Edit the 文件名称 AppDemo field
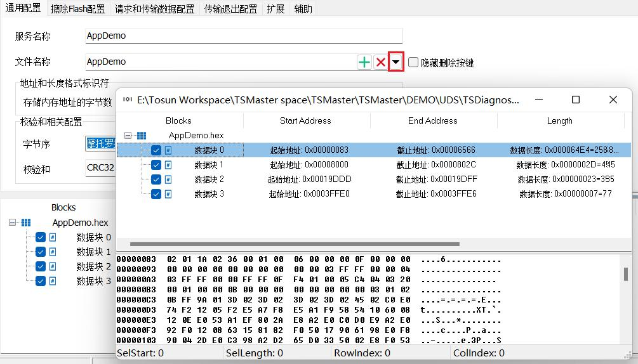Image resolution: width=638 pixels, height=364 pixels. pyautogui.click(x=220, y=62)
